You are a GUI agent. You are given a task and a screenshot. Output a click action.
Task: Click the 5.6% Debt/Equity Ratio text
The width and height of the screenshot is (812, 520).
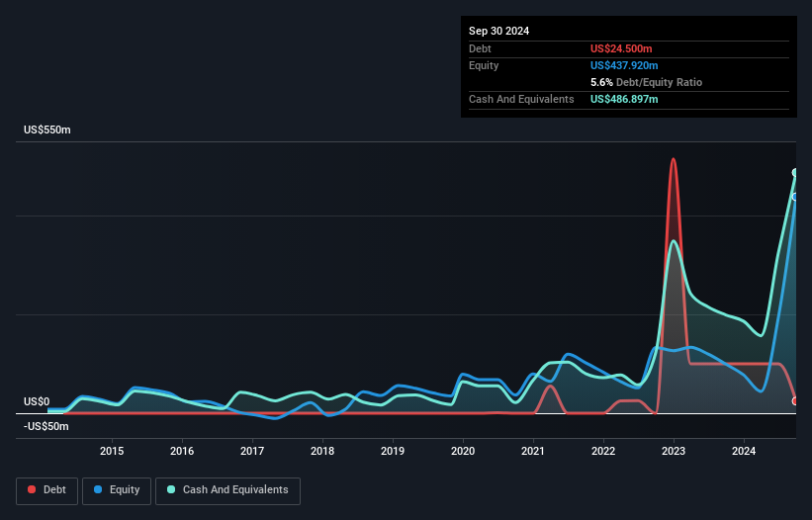[x=646, y=82]
